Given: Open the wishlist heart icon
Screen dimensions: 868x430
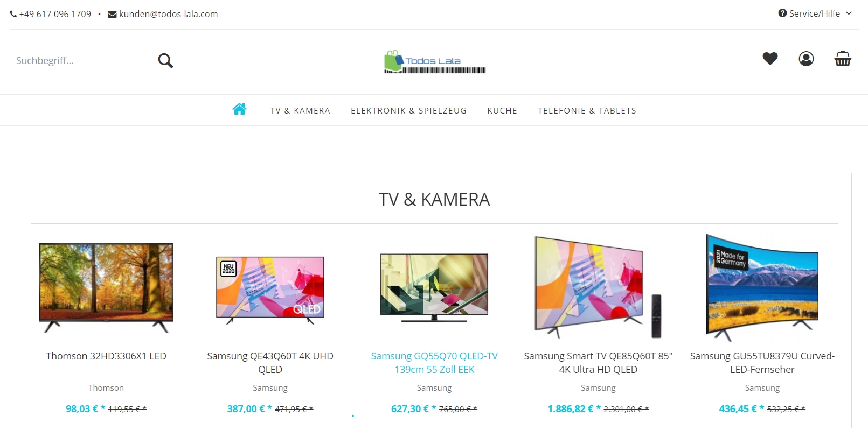Looking at the screenshot, I should pyautogui.click(x=770, y=59).
